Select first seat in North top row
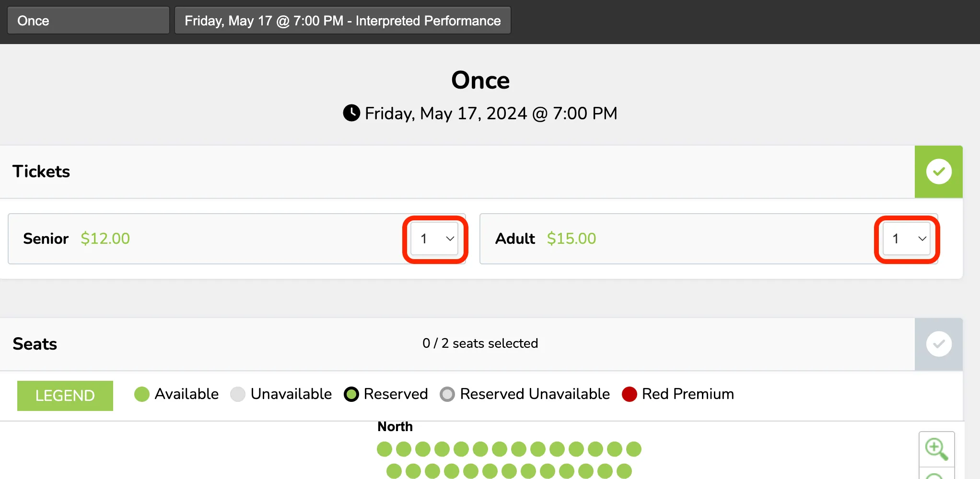Image resolution: width=980 pixels, height=479 pixels. click(x=385, y=449)
